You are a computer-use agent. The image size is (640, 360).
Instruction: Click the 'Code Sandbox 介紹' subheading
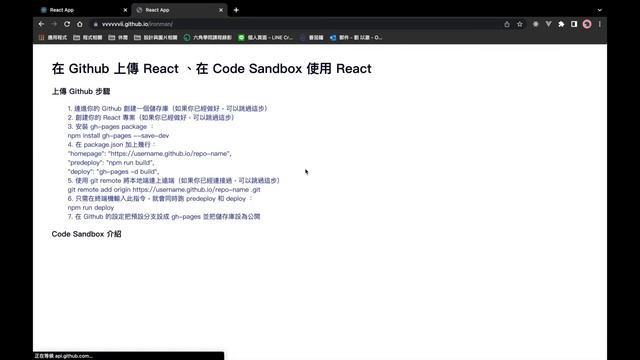pos(87,234)
